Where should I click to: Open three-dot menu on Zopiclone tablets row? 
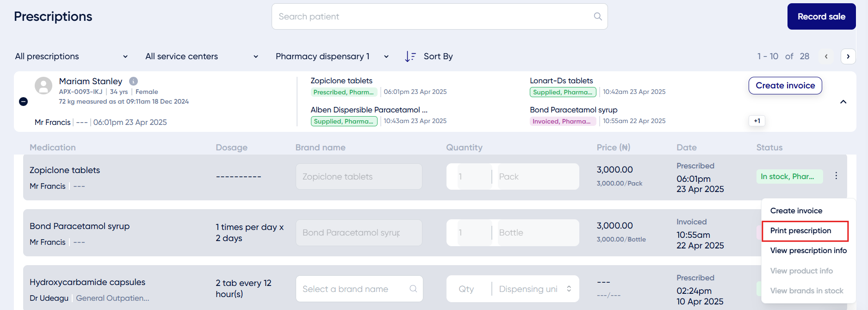tap(836, 176)
